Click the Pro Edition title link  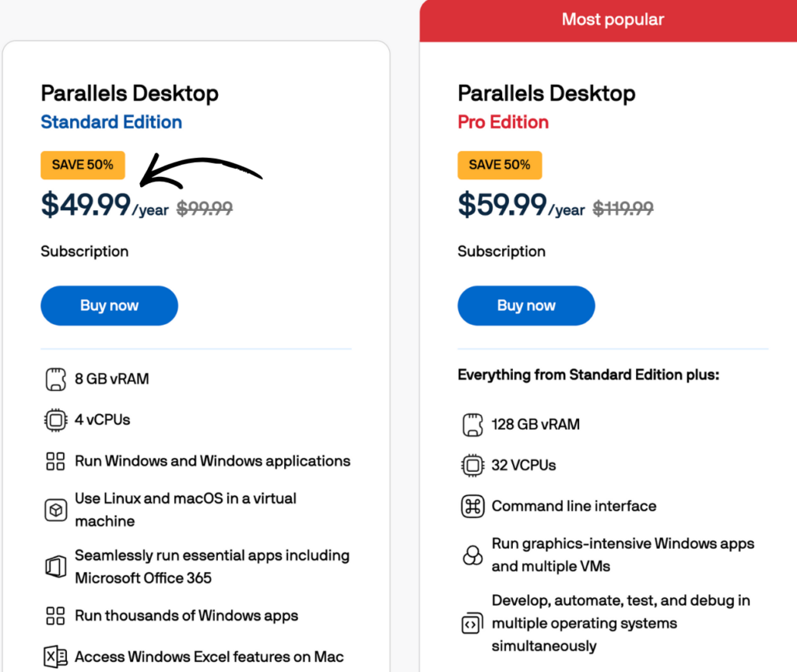(503, 122)
